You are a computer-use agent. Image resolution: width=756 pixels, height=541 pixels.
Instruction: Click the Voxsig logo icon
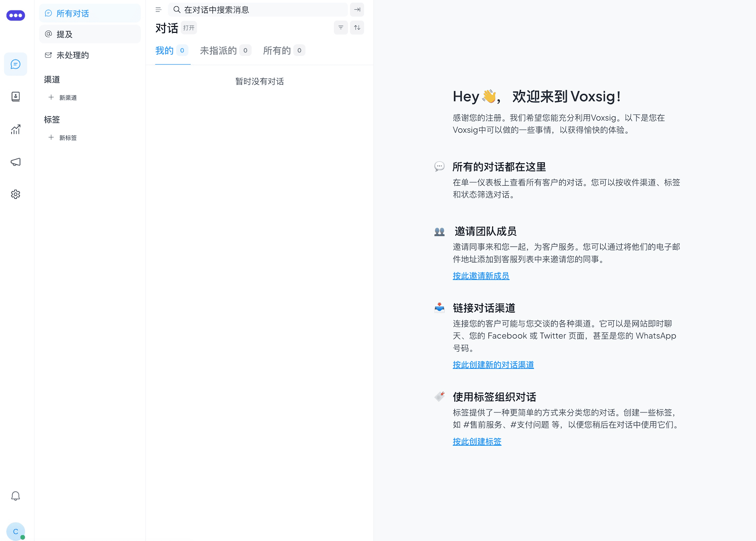tap(16, 16)
